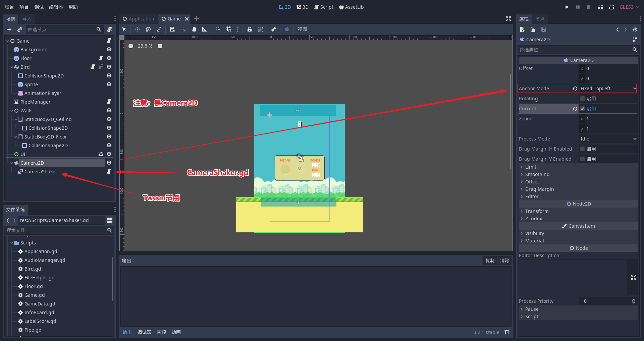Viewport: 644px width, 341px height.
Task: Collapse the Walls node tree
Action: tap(12, 111)
